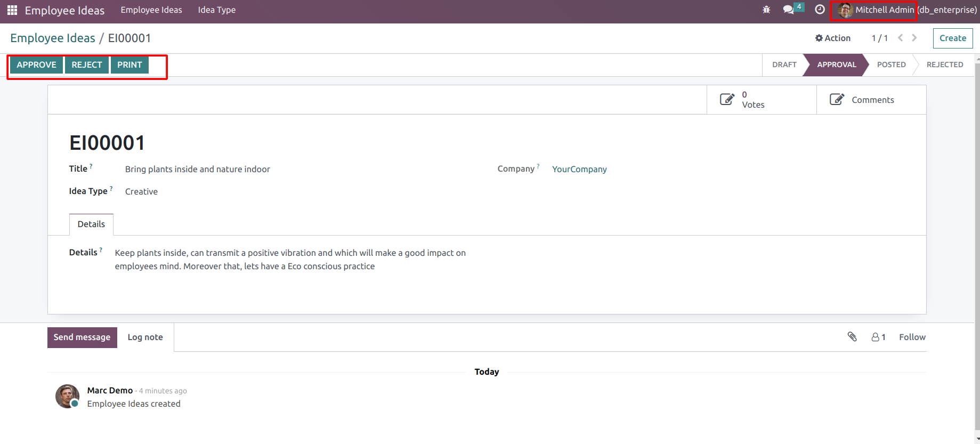Viewport: 980px width, 444px height.
Task: Click the Employee Ideas app title
Action: coord(64,11)
